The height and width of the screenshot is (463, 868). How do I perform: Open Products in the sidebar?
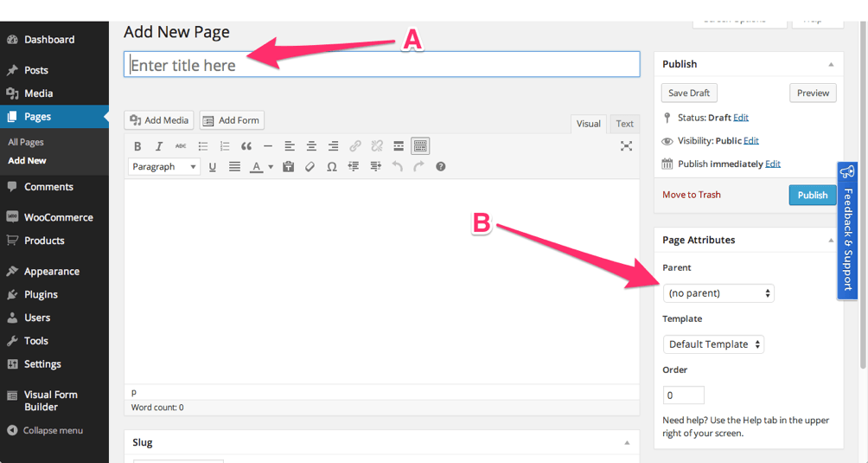tap(54, 241)
